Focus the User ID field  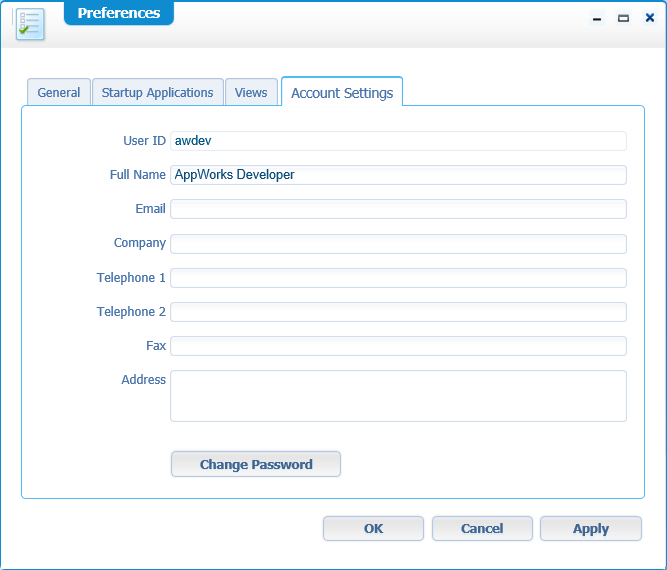pos(398,141)
